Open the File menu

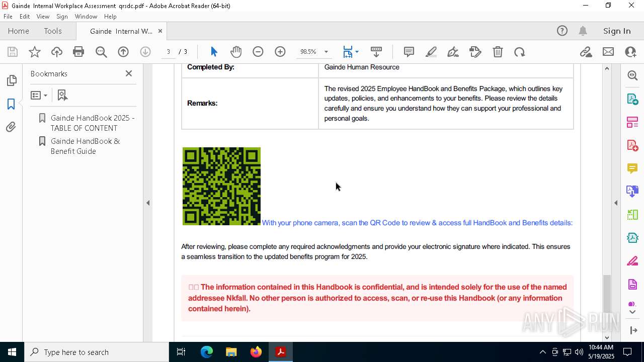click(8, 17)
